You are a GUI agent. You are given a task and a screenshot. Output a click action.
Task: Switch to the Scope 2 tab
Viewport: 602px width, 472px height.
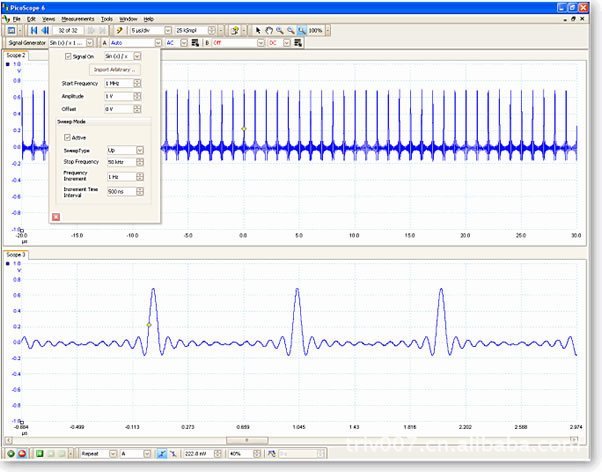click(x=17, y=55)
